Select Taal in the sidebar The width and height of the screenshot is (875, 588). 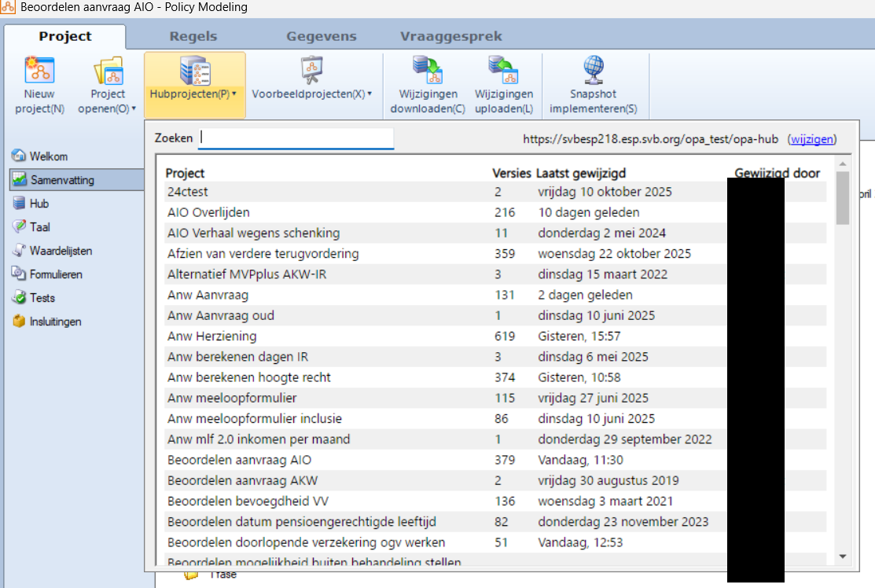[x=40, y=227]
